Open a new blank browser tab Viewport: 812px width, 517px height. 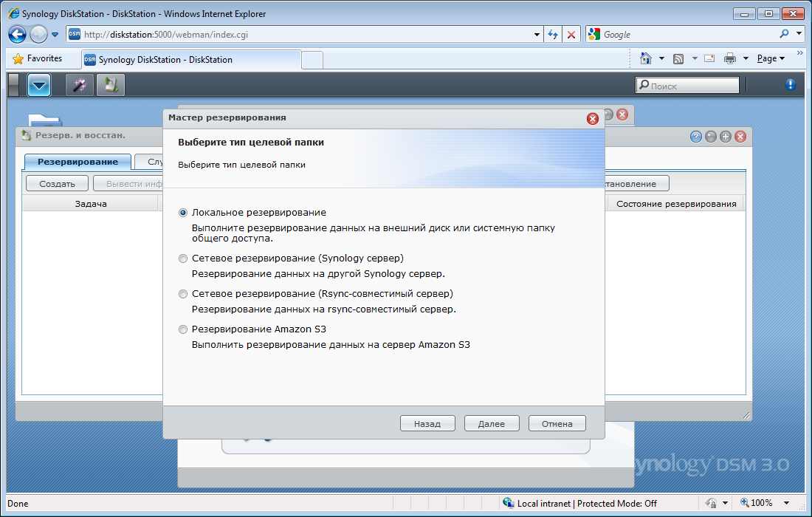312,60
